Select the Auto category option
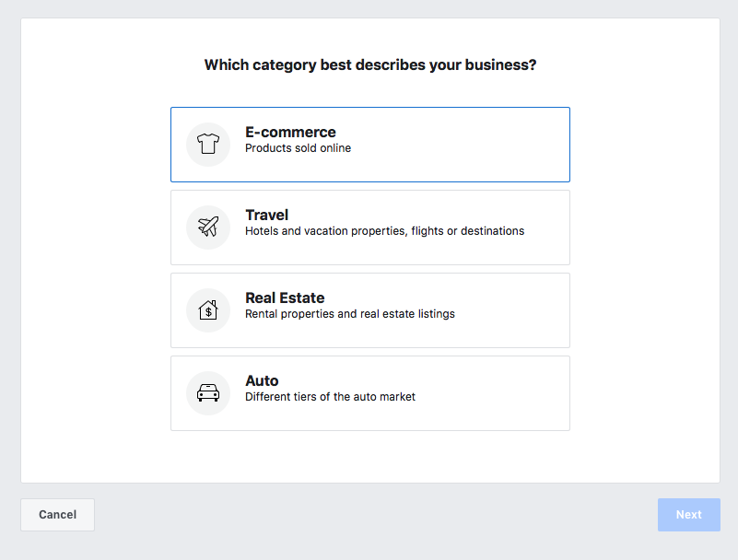The width and height of the screenshot is (738, 560). 370,393
